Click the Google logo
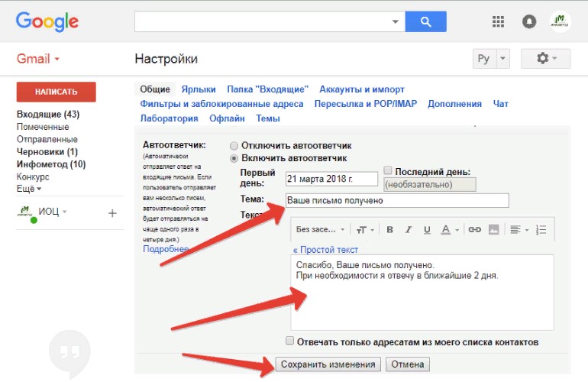Image resolution: width=588 pixels, height=382 pixels. 47,21
